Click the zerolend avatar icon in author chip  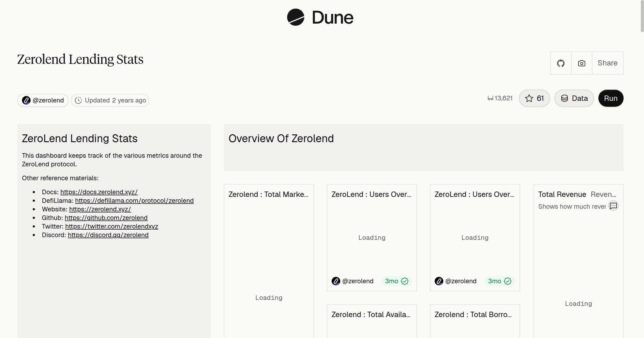click(26, 100)
